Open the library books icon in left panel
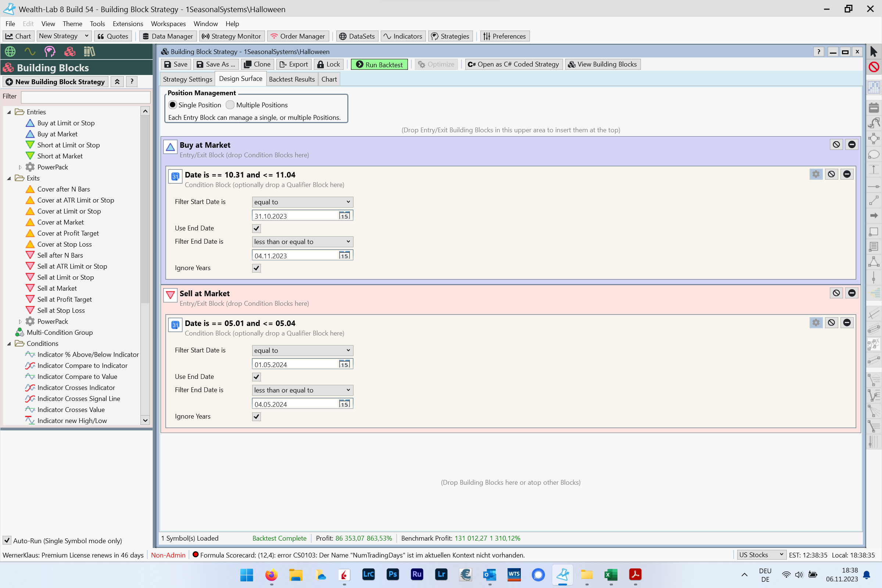Viewport: 882px width, 588px height. tap(89, 51)
